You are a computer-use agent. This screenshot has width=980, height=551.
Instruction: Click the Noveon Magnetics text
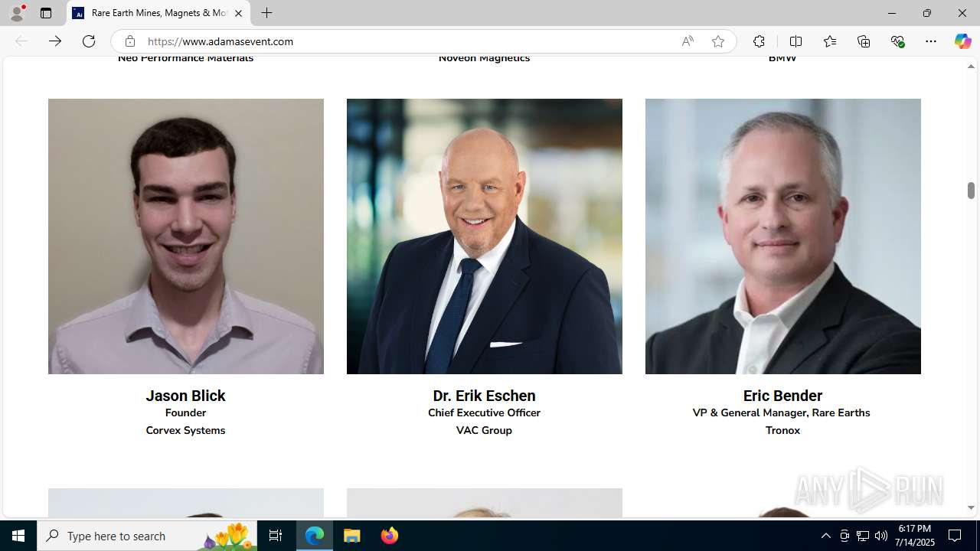pos(484,58)
